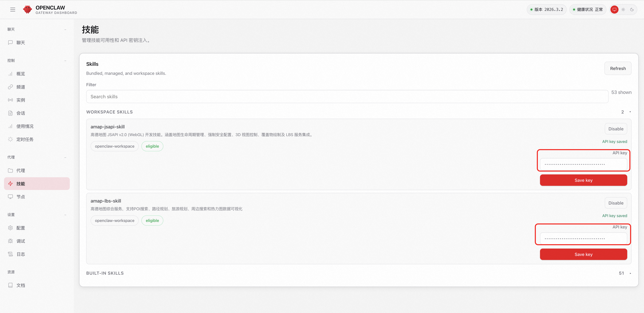Screen dimensions: 644x313
Task: Open 配置 settings gear item
Action: (37, 228)
